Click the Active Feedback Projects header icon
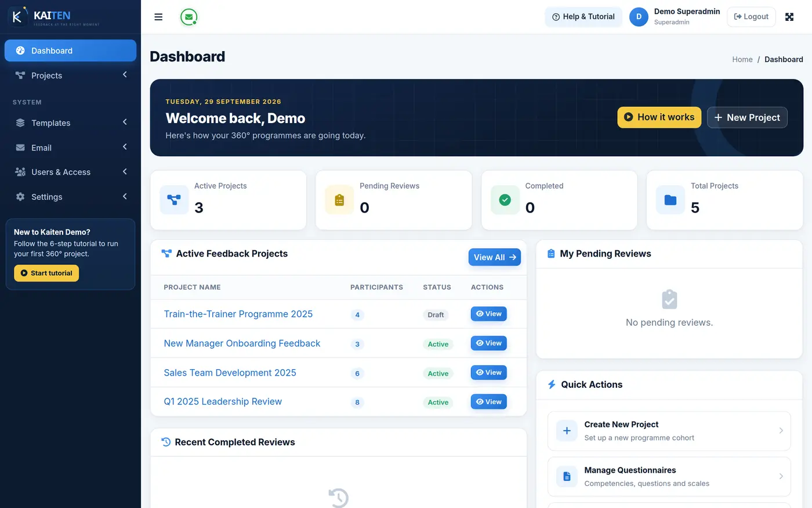 [166, 254]
